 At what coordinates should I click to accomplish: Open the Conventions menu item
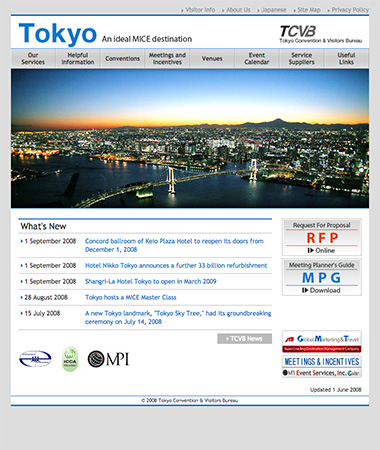pyautogui.click(x=122, y=59)
